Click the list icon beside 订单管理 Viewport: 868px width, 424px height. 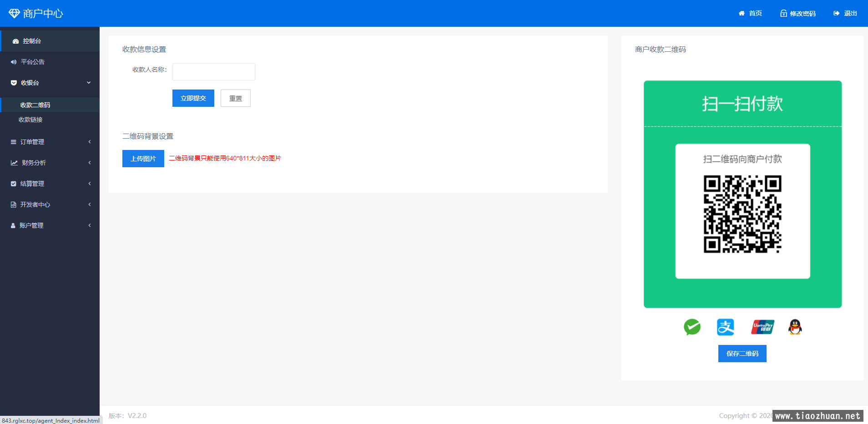click(x=14, y=142)
